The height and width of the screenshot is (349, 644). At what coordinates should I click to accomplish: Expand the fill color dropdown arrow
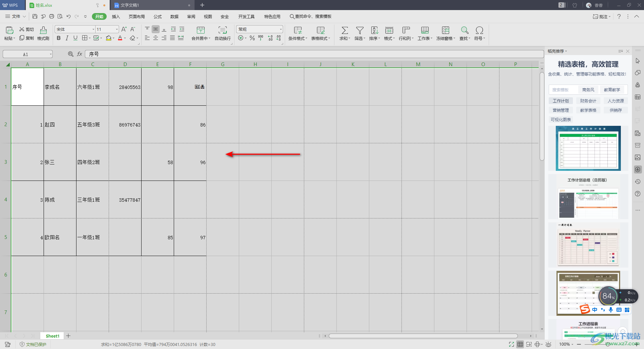click(x=113, y=38)
